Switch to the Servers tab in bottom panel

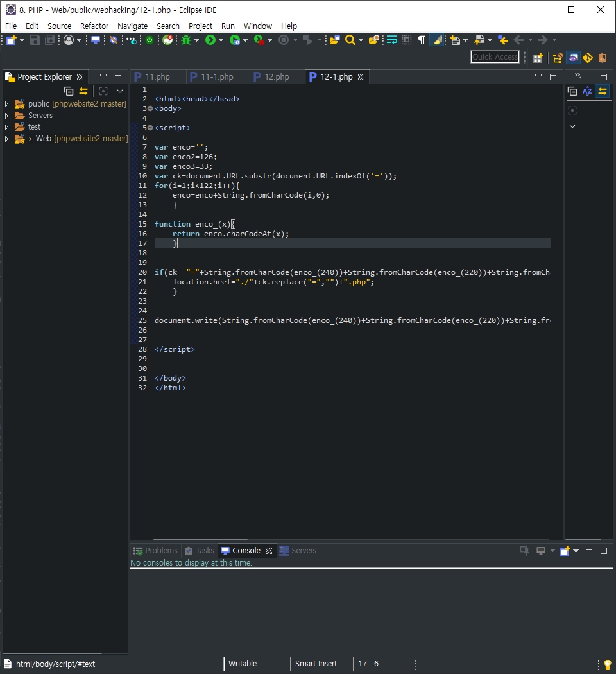click(298, 551)
